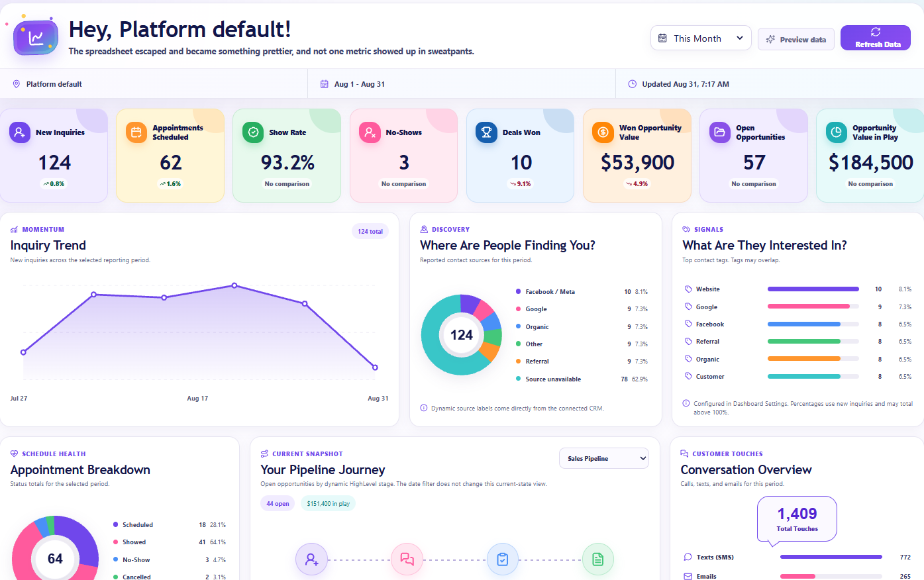
Task: Click the Source unavailable legend color dot
Action: tap(518, 379)
